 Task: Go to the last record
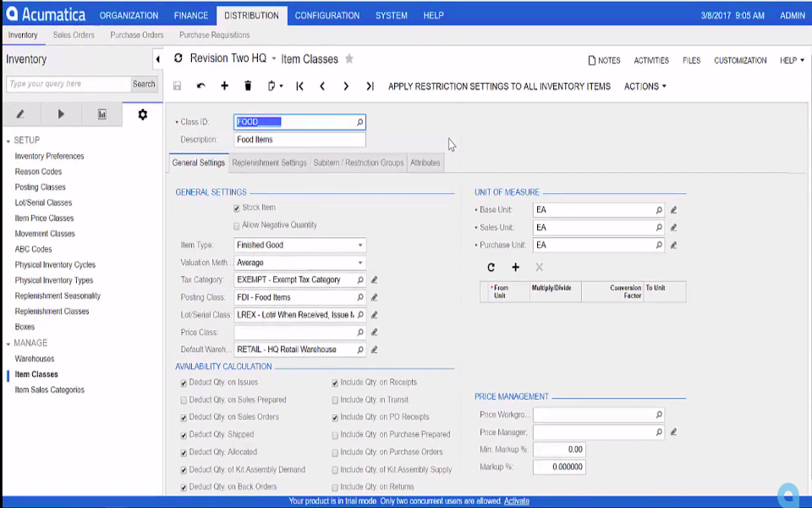(370, 86)
